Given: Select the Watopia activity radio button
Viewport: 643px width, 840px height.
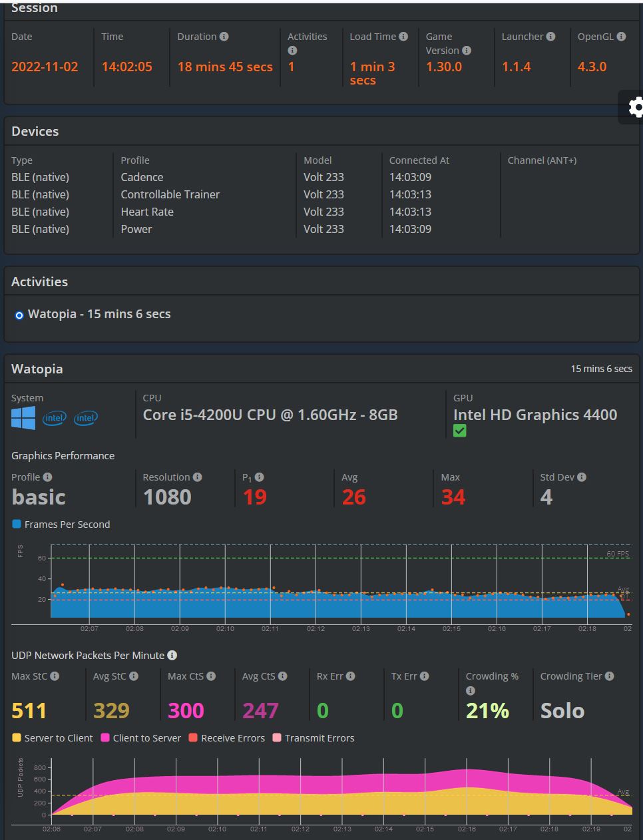Looking at the screenshot, I should 19,315.
